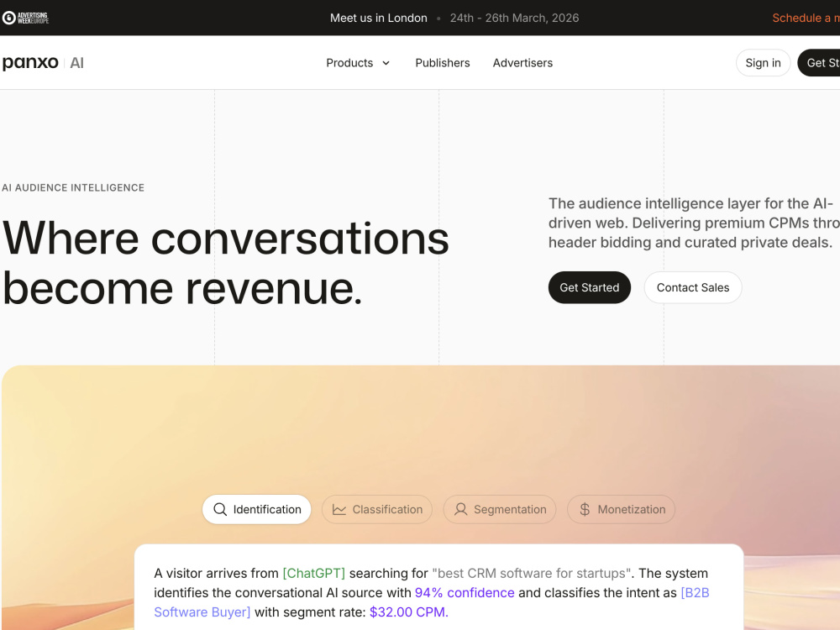The height and width of the screenshot is (630, 840).
Task: Go to the Advertisers page
Action: tap(522, 63)
